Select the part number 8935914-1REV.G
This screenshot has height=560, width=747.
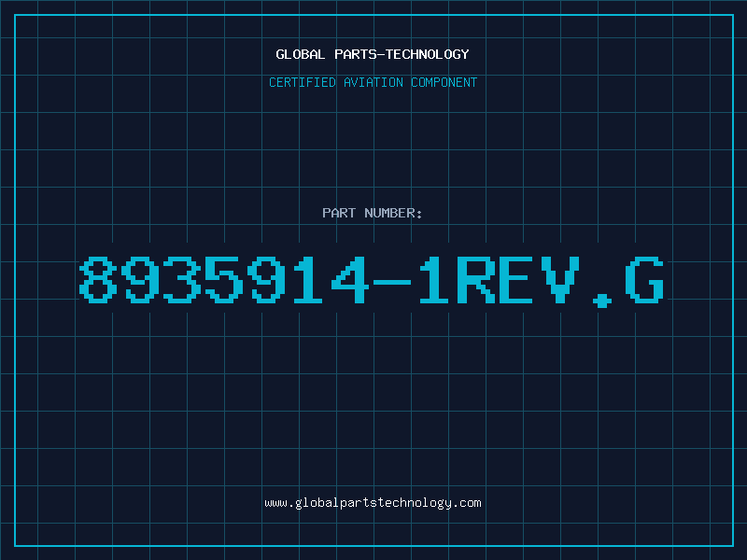point(372,281)
